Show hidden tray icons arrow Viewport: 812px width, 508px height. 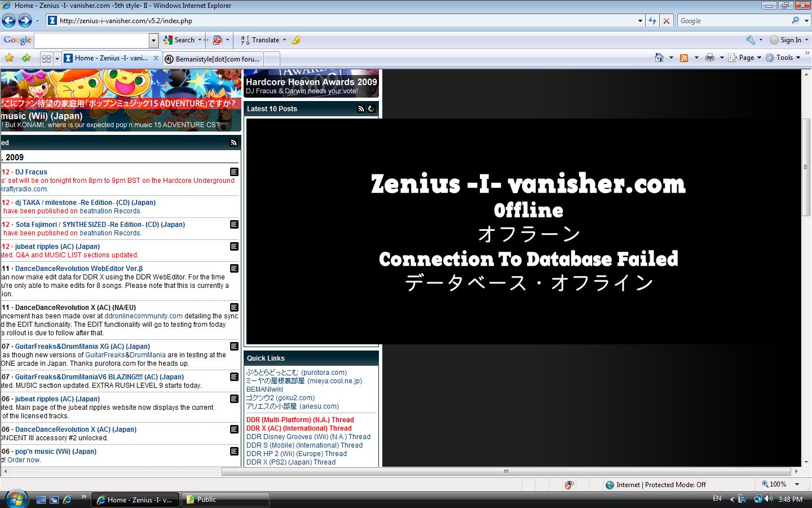[x=732, y=500]
